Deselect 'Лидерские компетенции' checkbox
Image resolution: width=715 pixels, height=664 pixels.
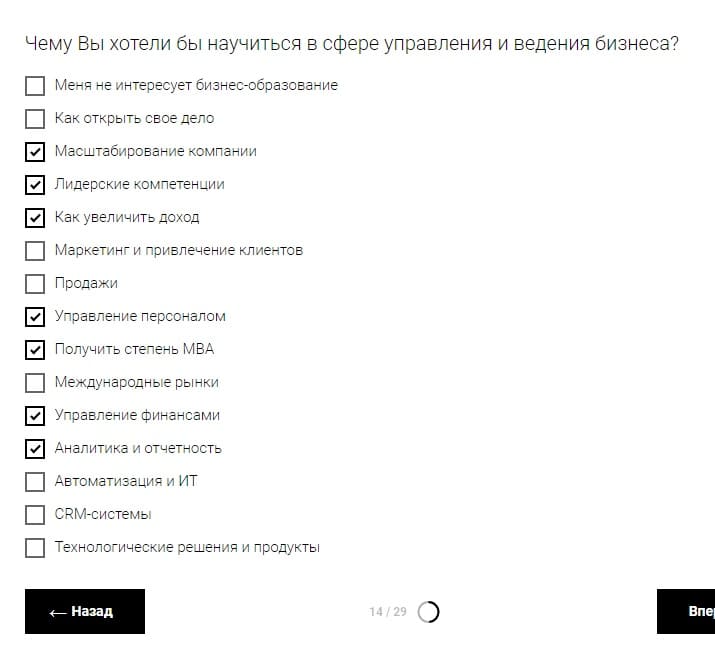(x=35, y=185)
